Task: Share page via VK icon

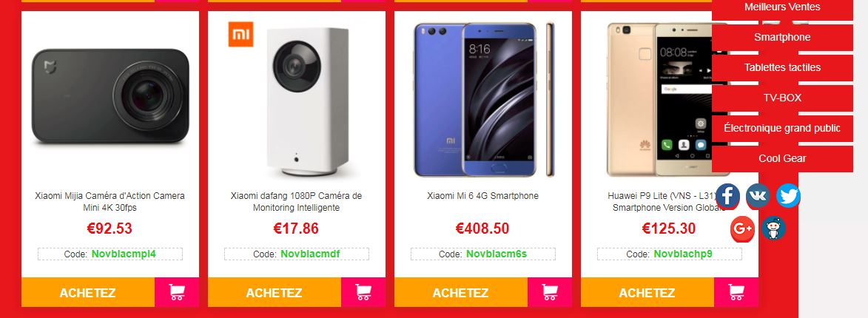Action: pyautogui.click(x=758, y=196)
